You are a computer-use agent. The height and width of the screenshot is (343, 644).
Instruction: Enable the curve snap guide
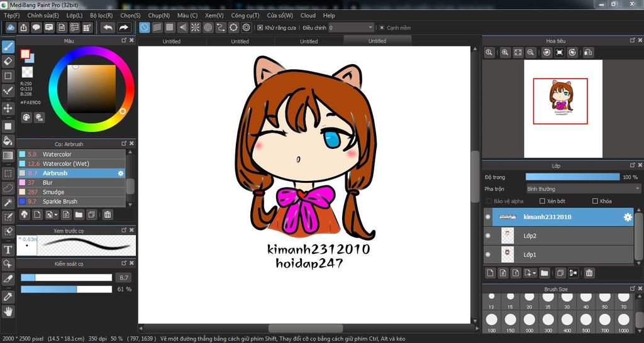[221, 28]
